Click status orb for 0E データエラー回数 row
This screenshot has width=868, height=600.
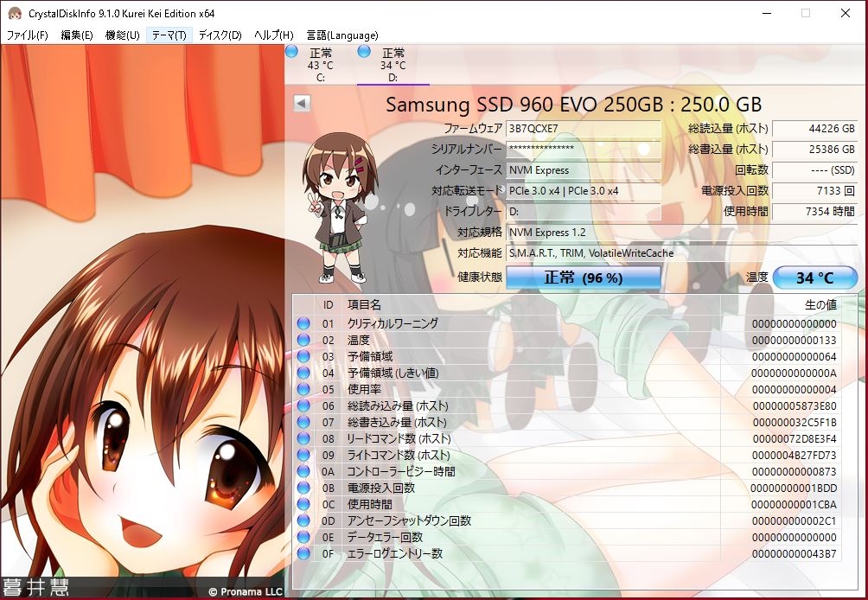pos(303,537)
